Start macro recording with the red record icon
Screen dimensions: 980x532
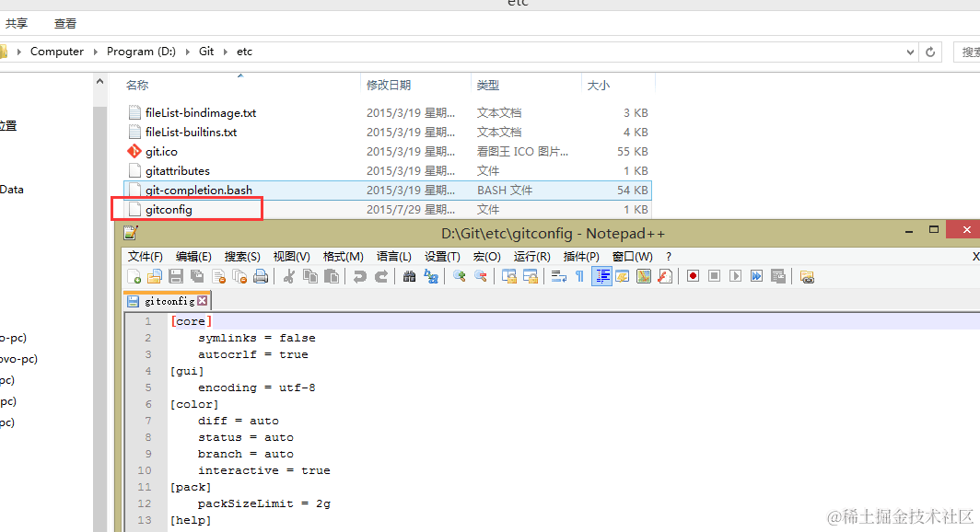(694, 276)
